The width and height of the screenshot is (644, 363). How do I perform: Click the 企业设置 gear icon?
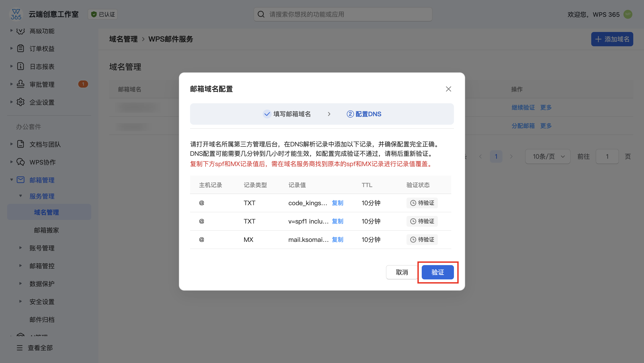[21, 102]
